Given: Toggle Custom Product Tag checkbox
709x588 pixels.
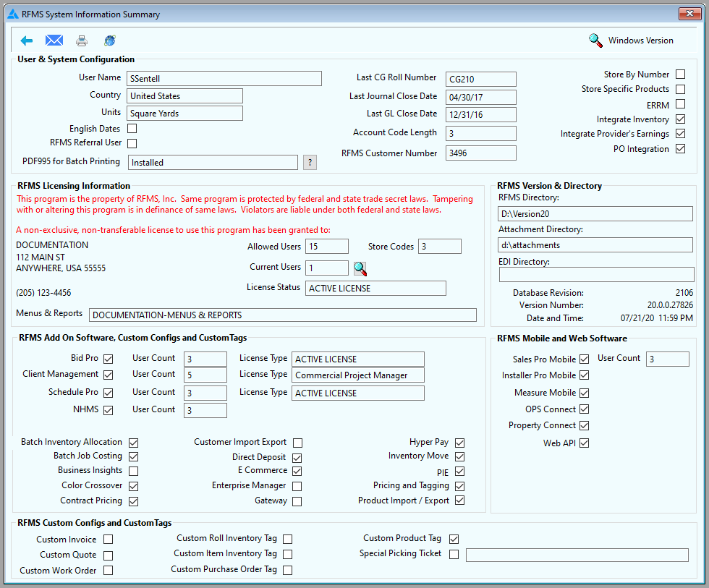Looking at the screenshot, I should click(x=454, y=539).
